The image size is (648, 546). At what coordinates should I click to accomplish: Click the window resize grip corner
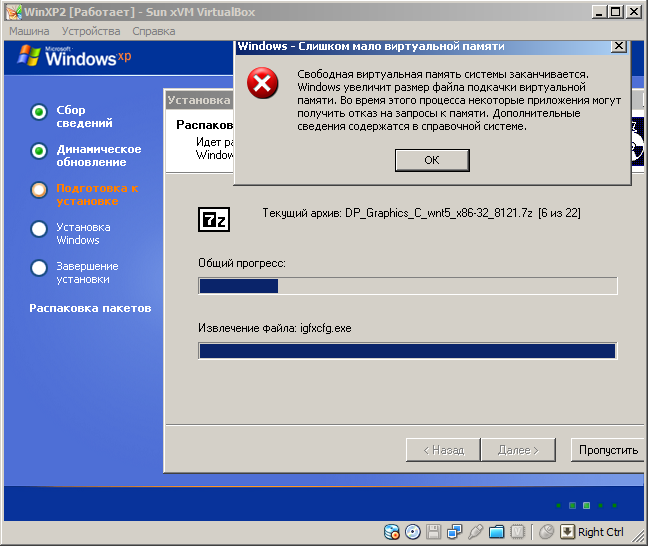pyautogui.click(x=639, y=536)
